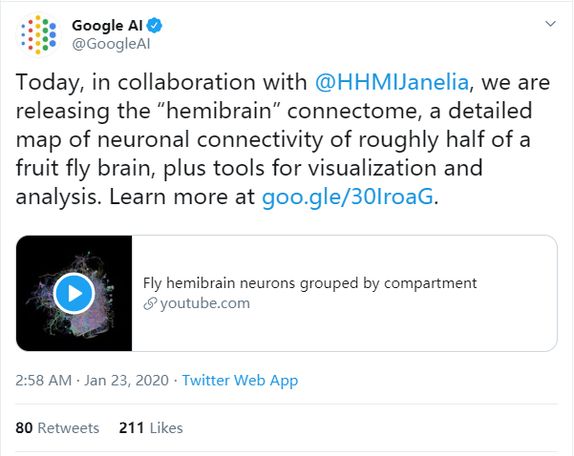Open the hemibrain video thumbnail image

74,293
